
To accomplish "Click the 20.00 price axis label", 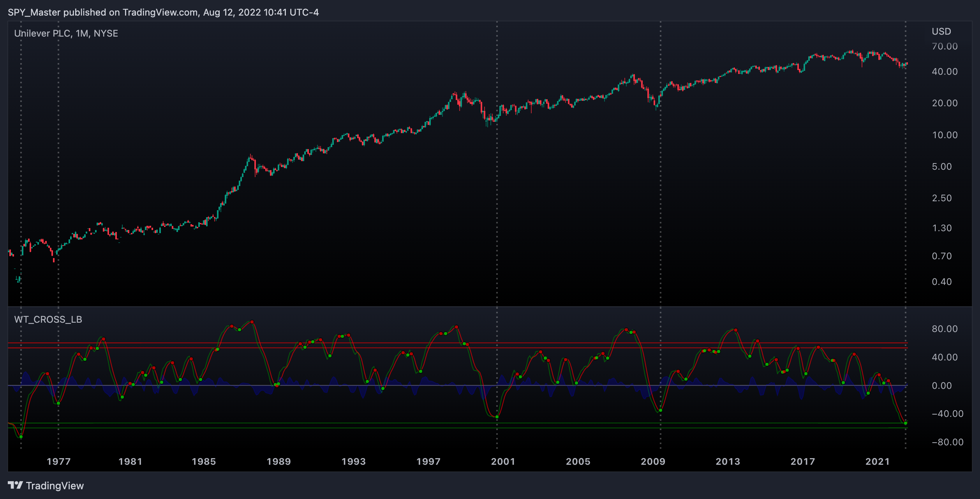I will (945, 103).
